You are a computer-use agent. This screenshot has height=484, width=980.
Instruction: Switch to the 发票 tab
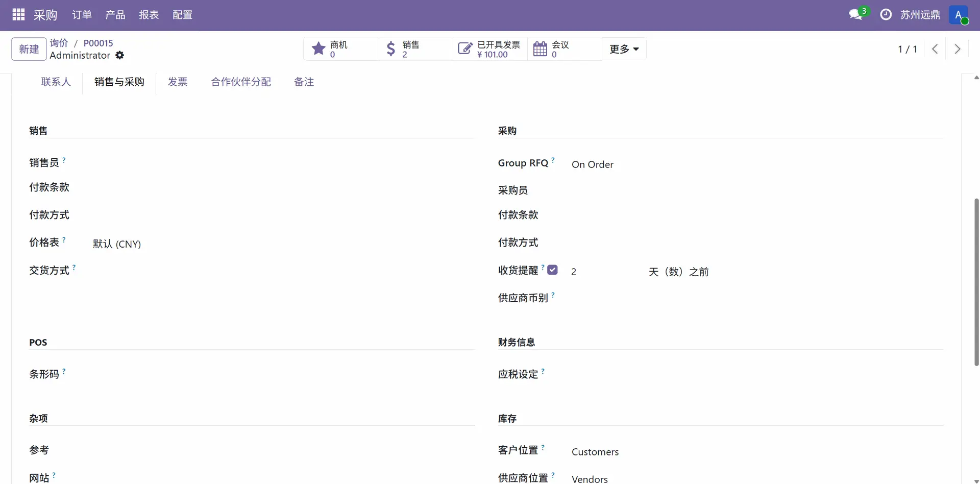[178, 82]
